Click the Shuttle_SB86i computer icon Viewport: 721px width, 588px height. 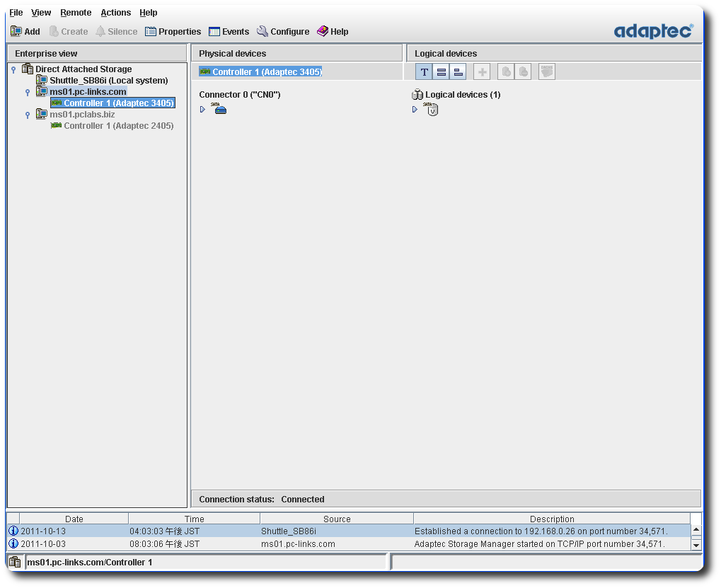point(42,81)
